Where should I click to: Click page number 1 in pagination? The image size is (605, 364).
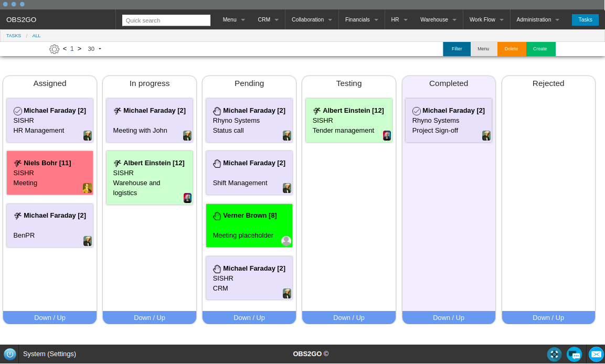click(x=72, y=49)
